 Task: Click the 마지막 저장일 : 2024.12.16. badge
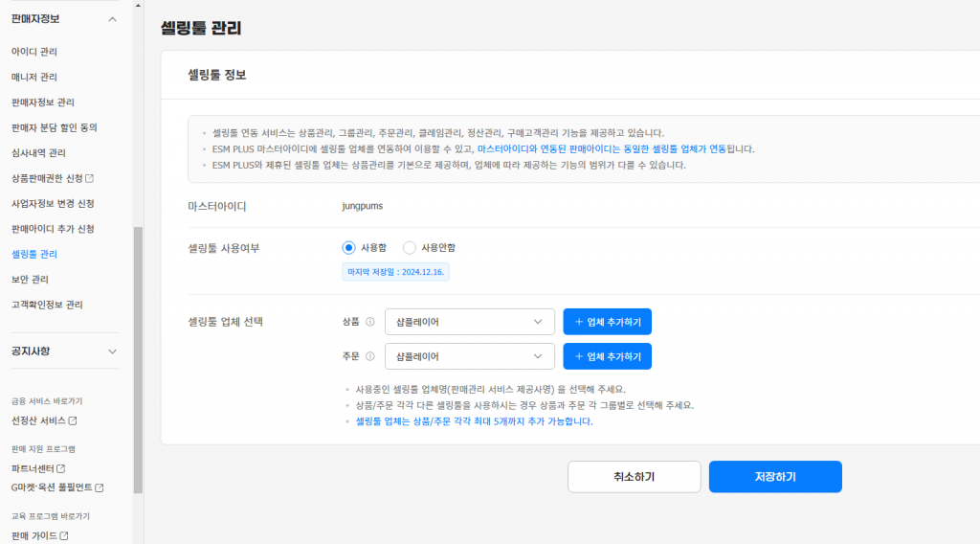click(x=395, y=272)
